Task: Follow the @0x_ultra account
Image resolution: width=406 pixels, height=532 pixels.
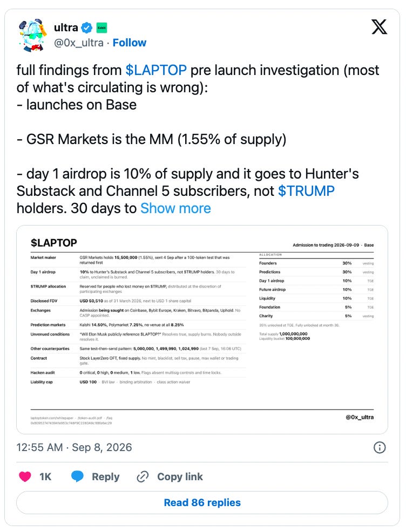Action: pyautogui.click(x=130, y=43)
